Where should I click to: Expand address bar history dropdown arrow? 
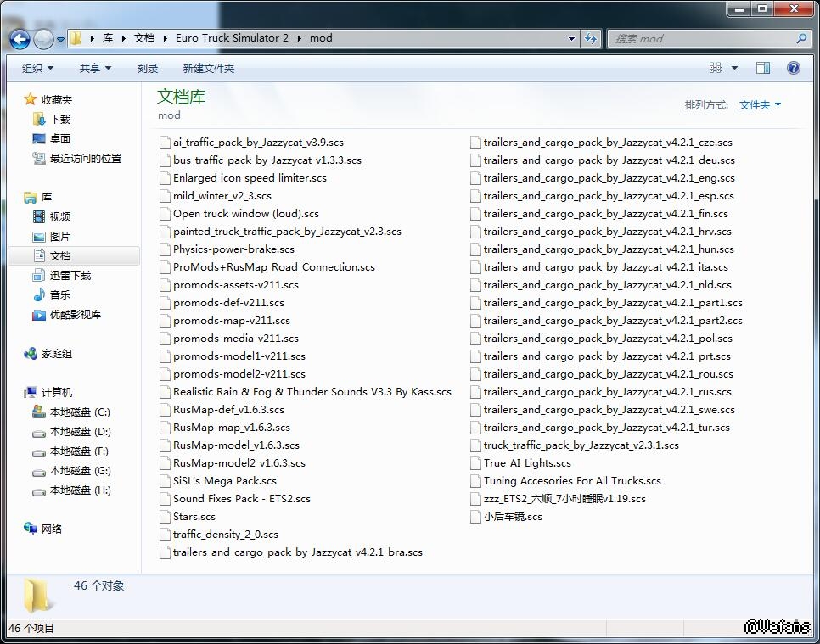(571, 38)
